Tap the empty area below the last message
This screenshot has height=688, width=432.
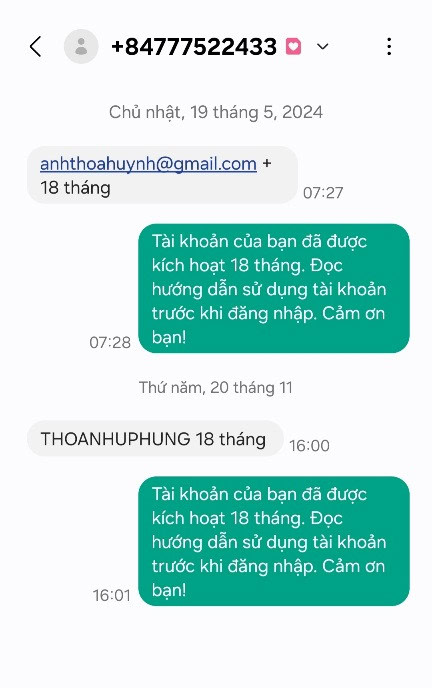point(216,647)
